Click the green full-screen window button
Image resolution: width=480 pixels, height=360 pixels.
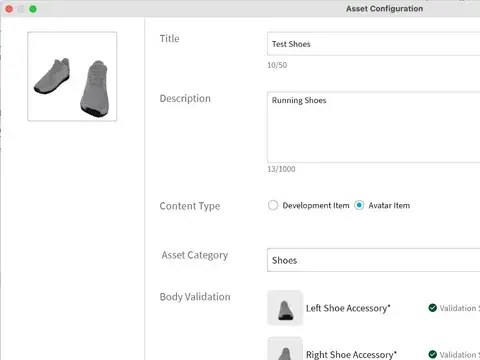click(x=33, y=9)
